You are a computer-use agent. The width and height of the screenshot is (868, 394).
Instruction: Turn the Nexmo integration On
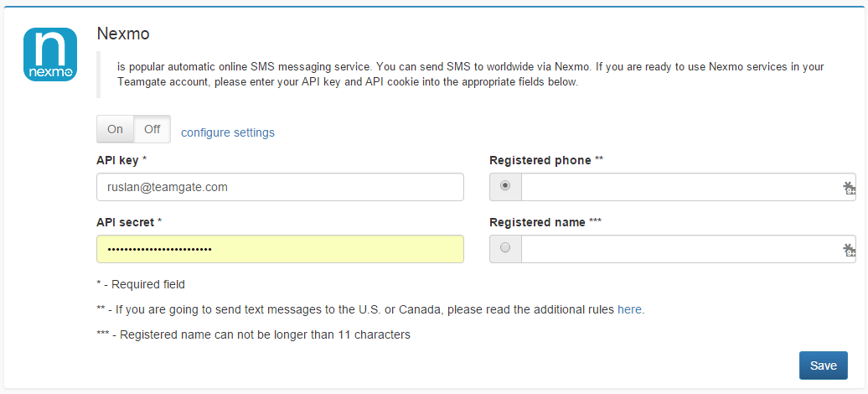click(x=115, y=129)
